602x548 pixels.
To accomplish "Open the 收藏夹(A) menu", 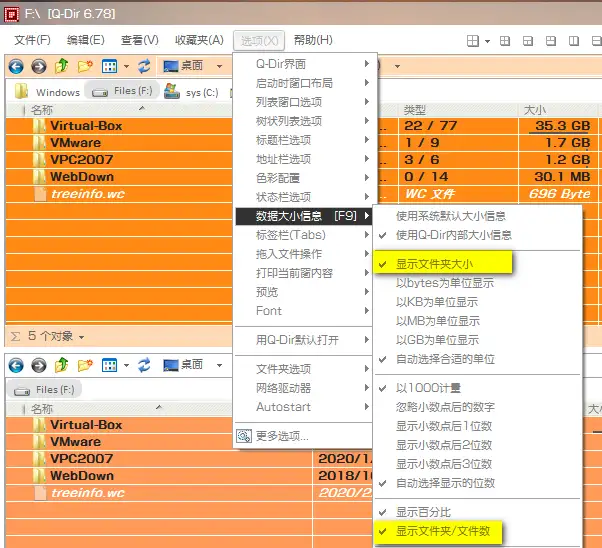I will point(199,40).
